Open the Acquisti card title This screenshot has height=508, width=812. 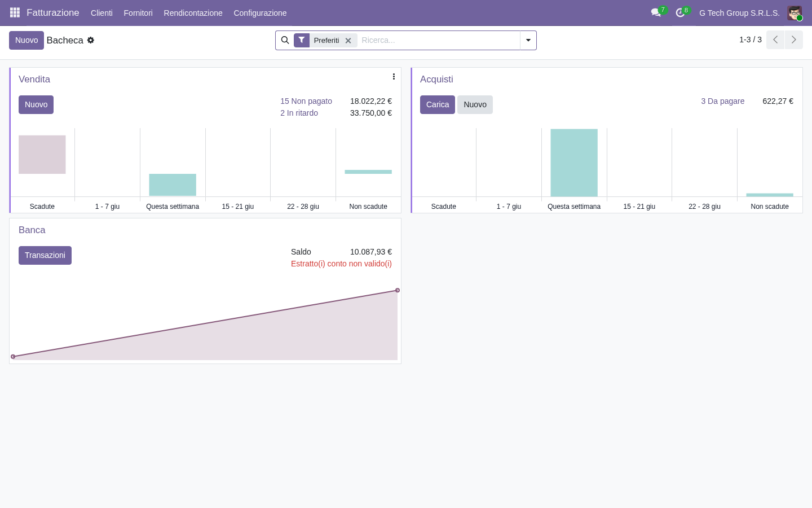(436, 79)
